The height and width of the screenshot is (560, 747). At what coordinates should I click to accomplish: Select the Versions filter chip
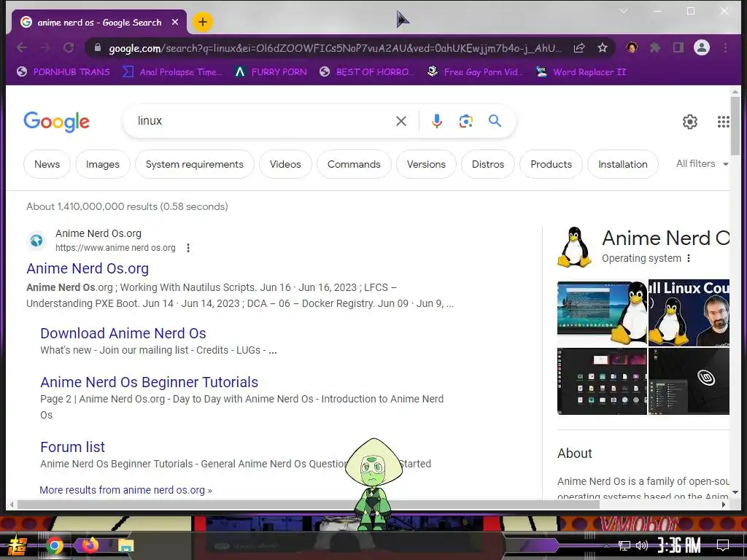pos(426,164)
